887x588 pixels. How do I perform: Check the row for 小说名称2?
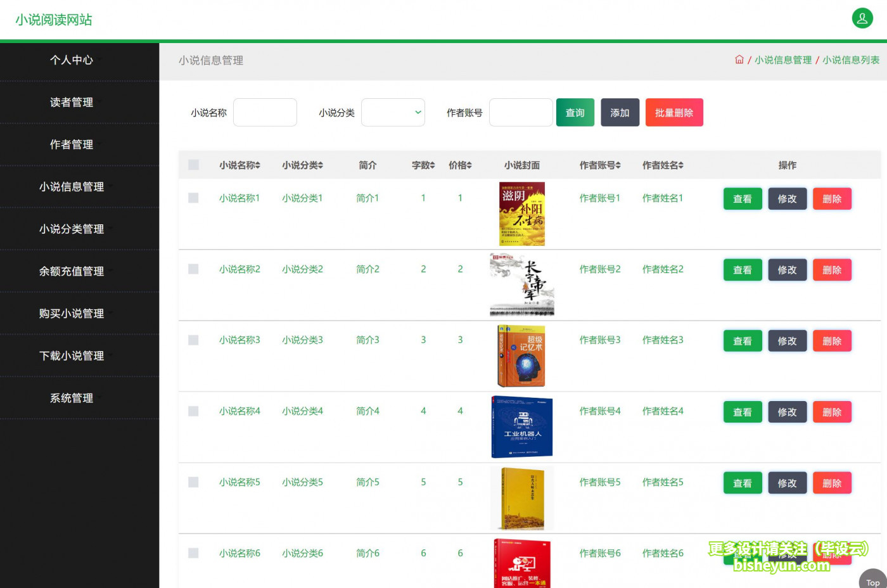[194, 269]
